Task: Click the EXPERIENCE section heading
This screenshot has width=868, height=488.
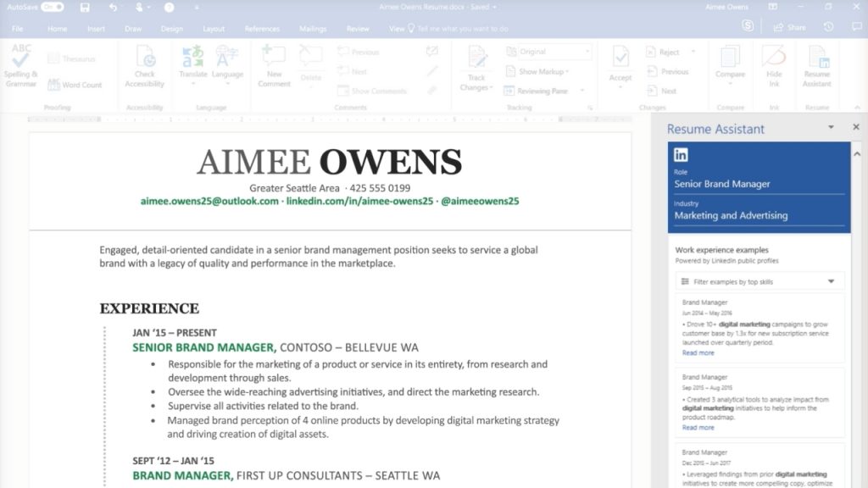Action: [149, 308]
